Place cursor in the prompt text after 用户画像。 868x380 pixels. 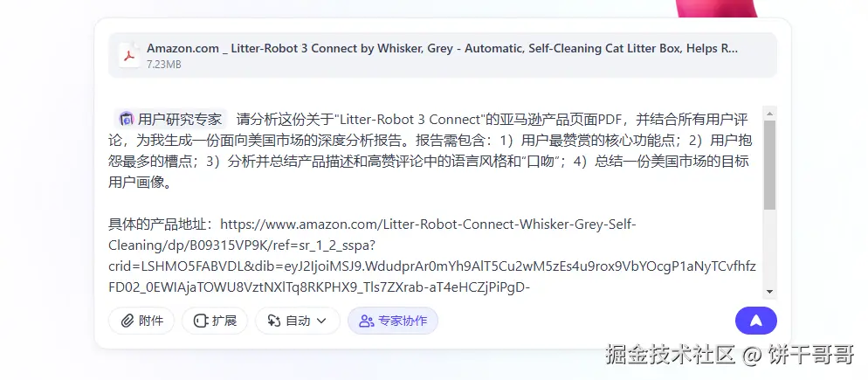click(173, 183)
